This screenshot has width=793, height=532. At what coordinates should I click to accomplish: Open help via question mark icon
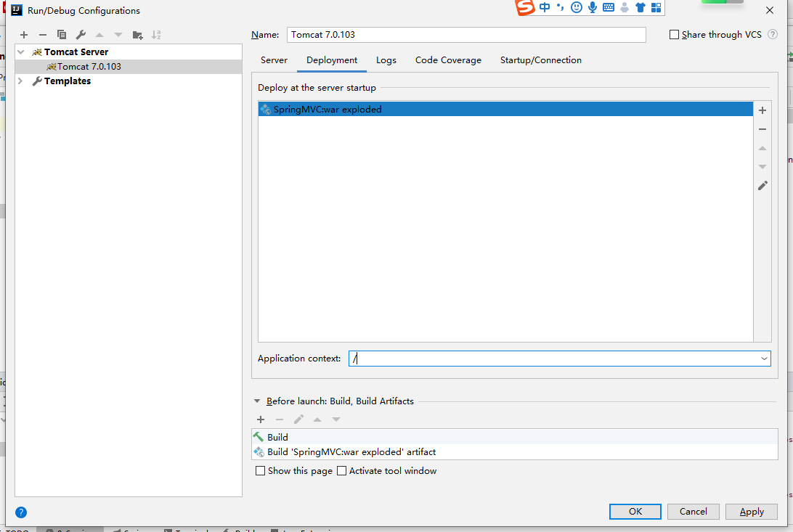click(21, 512)
